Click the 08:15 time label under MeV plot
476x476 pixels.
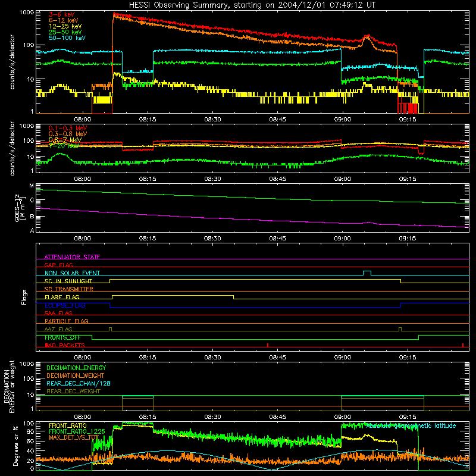[x=148, y=179]
